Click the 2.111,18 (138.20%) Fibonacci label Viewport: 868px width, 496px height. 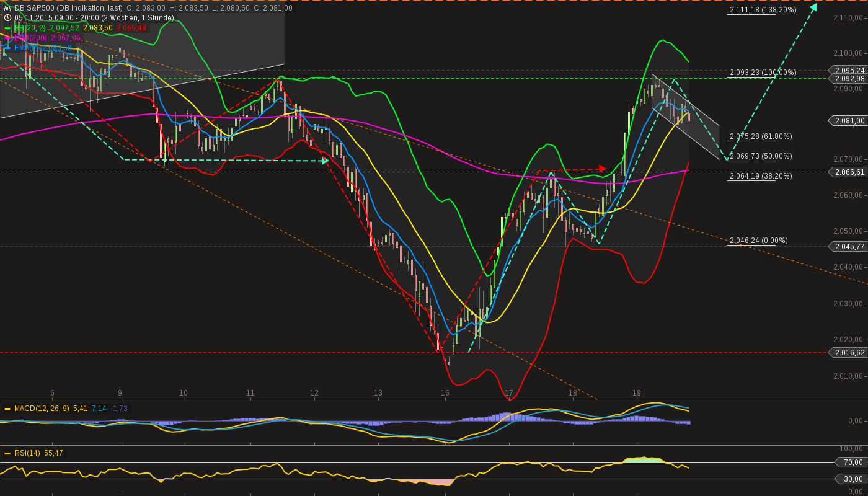(763, 10)
